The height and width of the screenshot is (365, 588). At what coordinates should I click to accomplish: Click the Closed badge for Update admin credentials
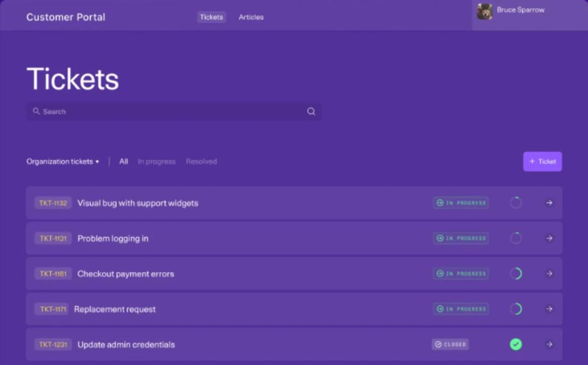[450, 344]
